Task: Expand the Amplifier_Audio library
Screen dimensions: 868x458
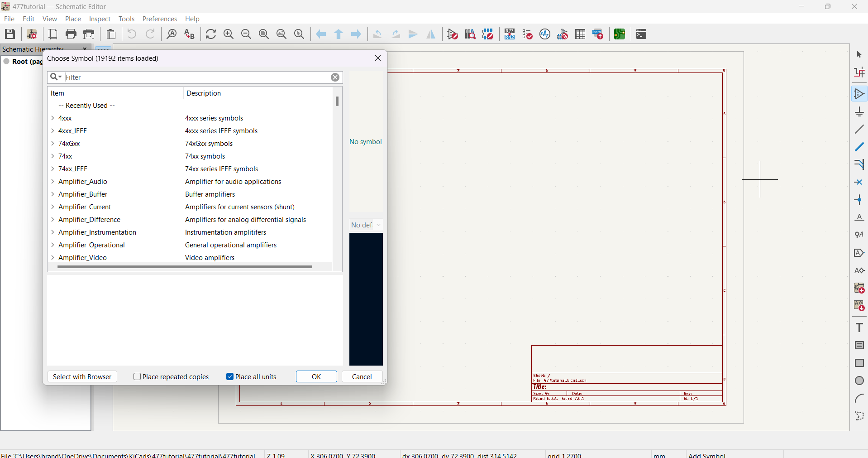Action: coord(53,182)
